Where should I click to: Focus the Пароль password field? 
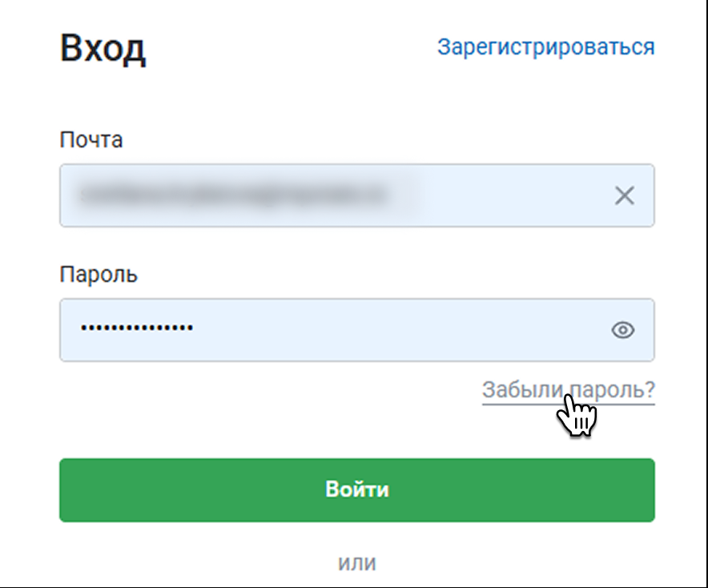click(336, 330)
